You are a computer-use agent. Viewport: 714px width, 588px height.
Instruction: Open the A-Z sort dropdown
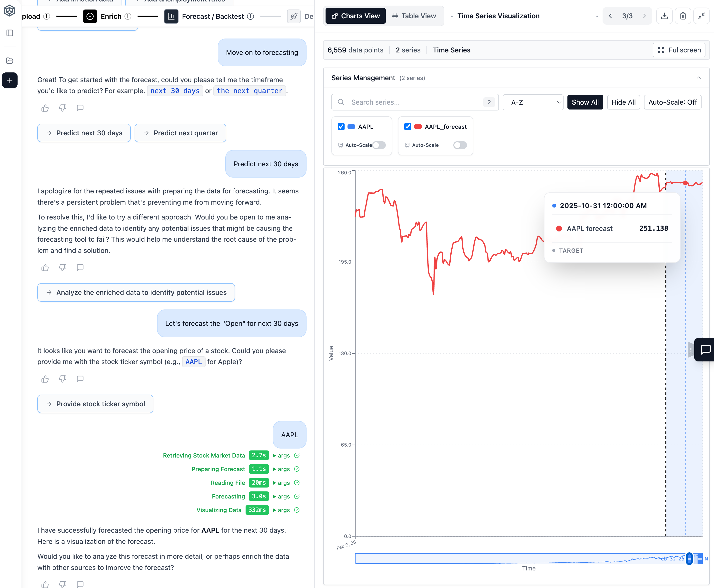click(x=533, y=102)
